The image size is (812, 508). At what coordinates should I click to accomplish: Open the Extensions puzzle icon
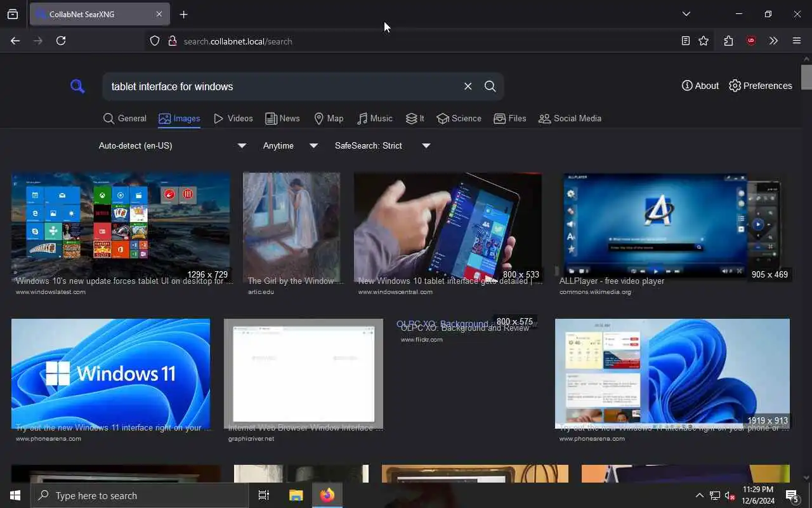click(728, 41)
